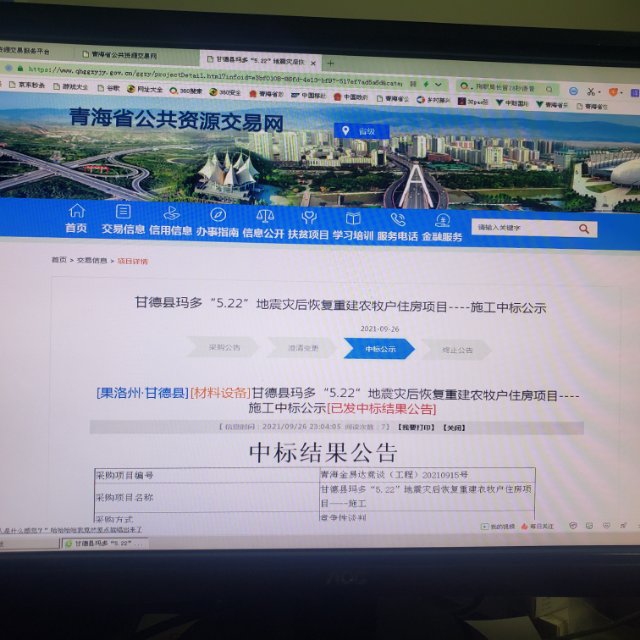This screenshot has width=640, height=640.
Task: Click the browser search box magnifier icon
Action: [x=549, y=89]
